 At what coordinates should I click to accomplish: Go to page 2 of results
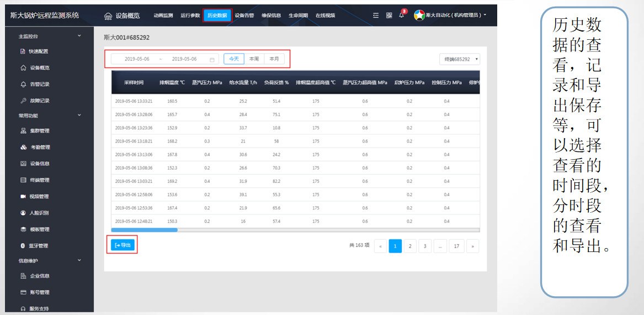(409, 246)
